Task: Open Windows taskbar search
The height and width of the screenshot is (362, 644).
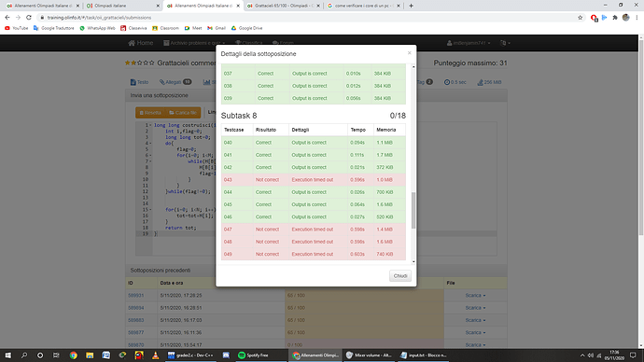Action: [24, 355]
